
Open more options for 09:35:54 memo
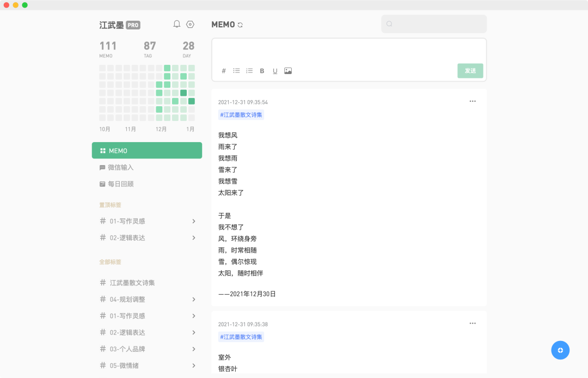tap(473, 101)
